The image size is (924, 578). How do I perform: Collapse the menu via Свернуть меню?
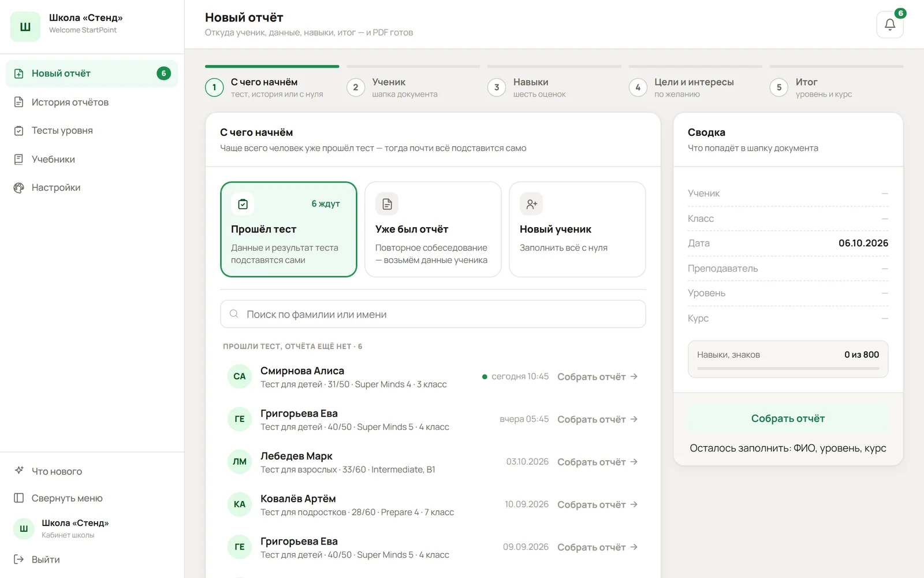pyautogui.click(x=92, y=498)
